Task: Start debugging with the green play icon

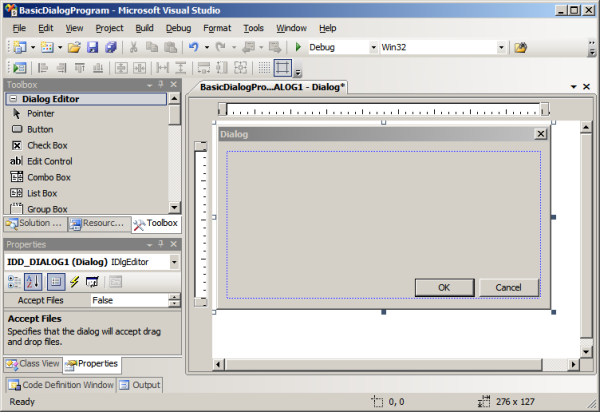Action: click(x=298, y=47)
